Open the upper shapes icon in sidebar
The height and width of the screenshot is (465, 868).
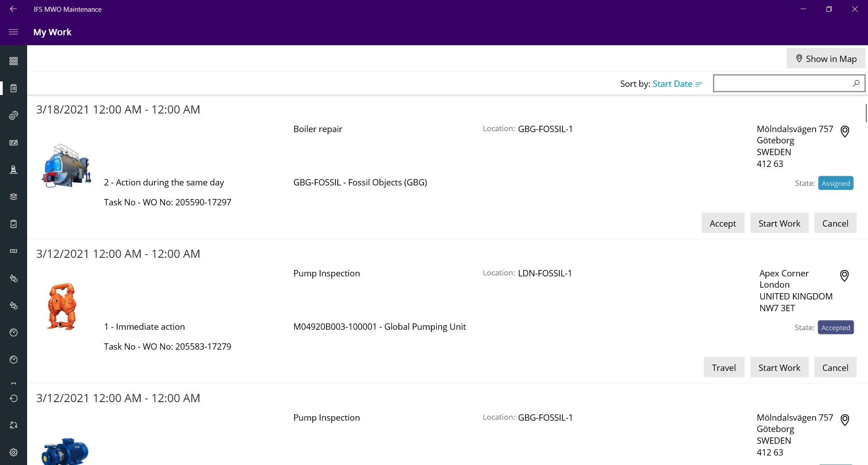(14, 278)
